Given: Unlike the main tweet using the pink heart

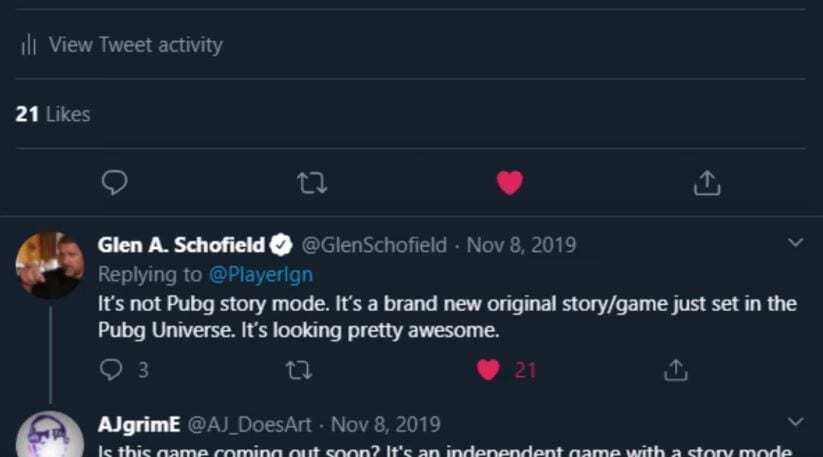Looking at the screenshot, I should (x=510, y=182).
